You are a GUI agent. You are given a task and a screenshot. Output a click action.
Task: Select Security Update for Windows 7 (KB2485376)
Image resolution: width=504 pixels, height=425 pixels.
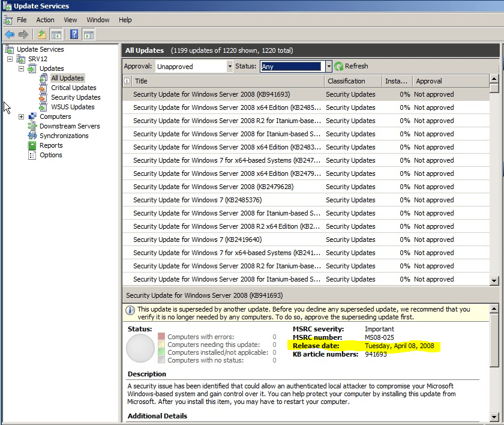click(x=305, y=200)
